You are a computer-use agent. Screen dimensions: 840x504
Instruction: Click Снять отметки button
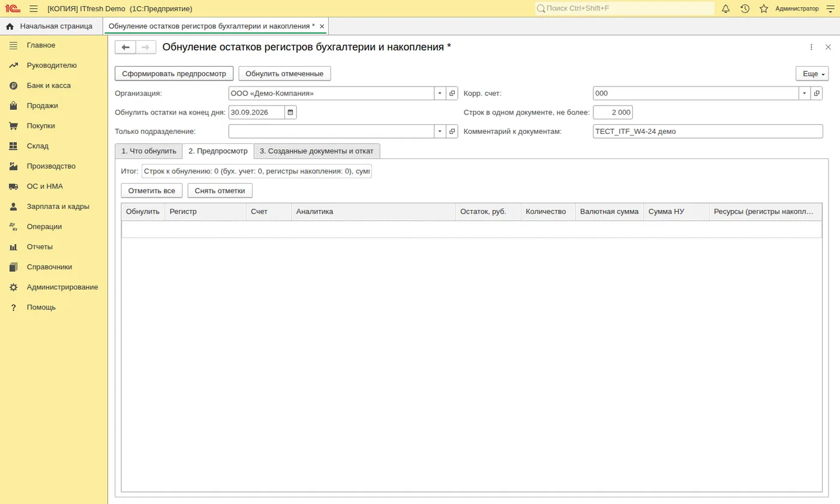[x=220, y=191]
